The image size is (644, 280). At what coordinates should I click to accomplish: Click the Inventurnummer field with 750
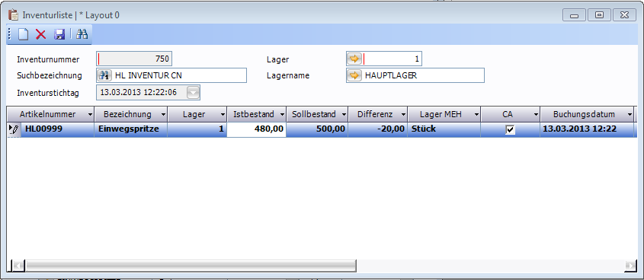point(134,59)
